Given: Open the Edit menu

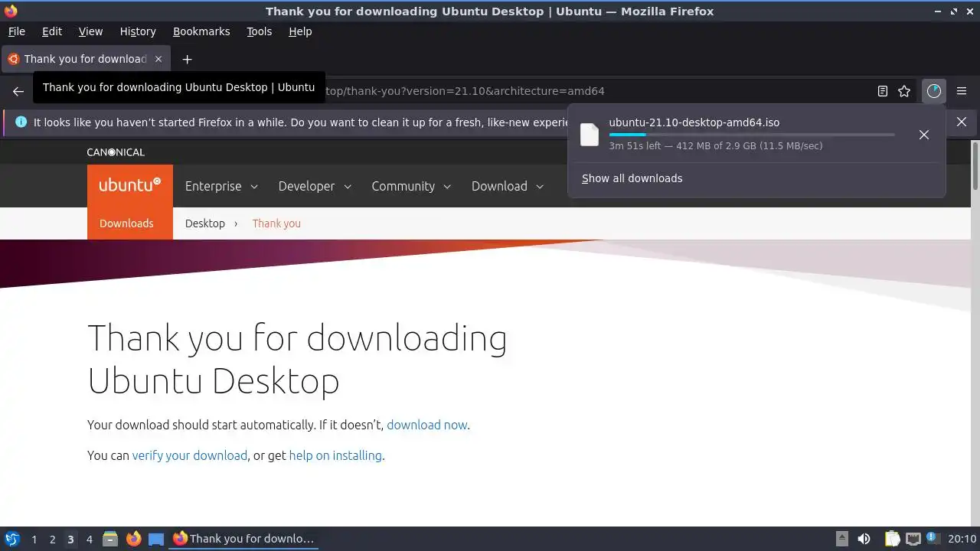Looking at the screenshot, I should click(52, 31).
